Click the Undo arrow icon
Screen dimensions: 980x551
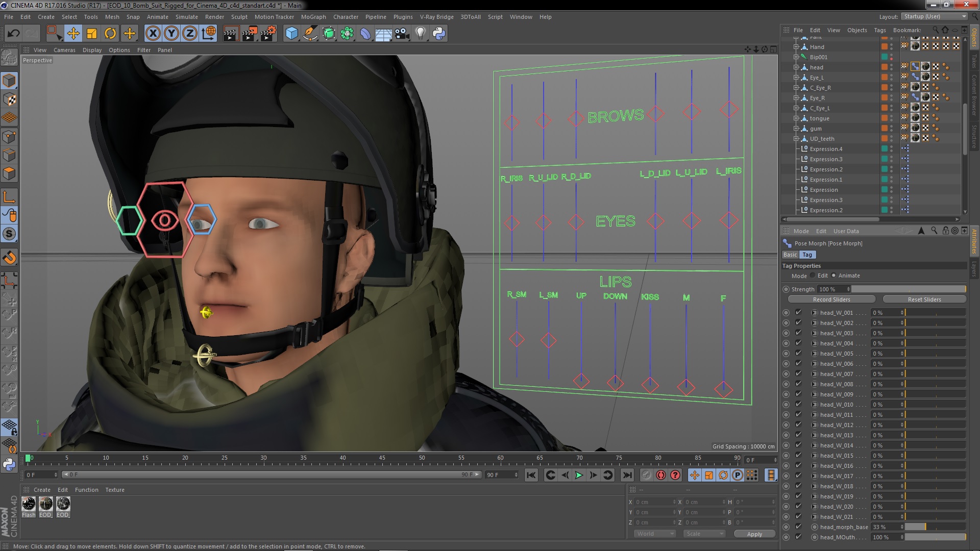point(13,34)
